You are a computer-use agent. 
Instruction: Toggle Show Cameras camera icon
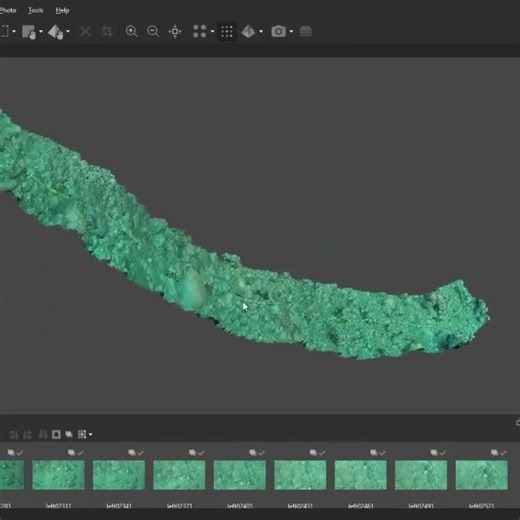coord(278,32)
